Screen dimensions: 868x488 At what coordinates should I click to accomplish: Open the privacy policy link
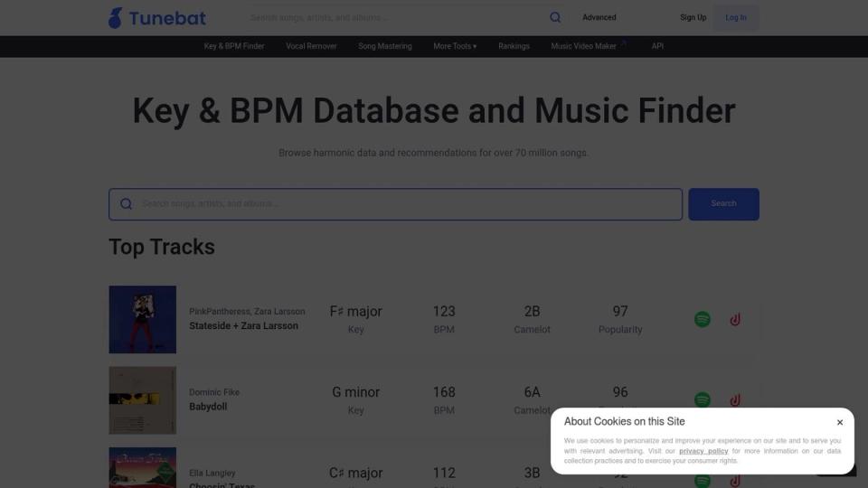703,451
